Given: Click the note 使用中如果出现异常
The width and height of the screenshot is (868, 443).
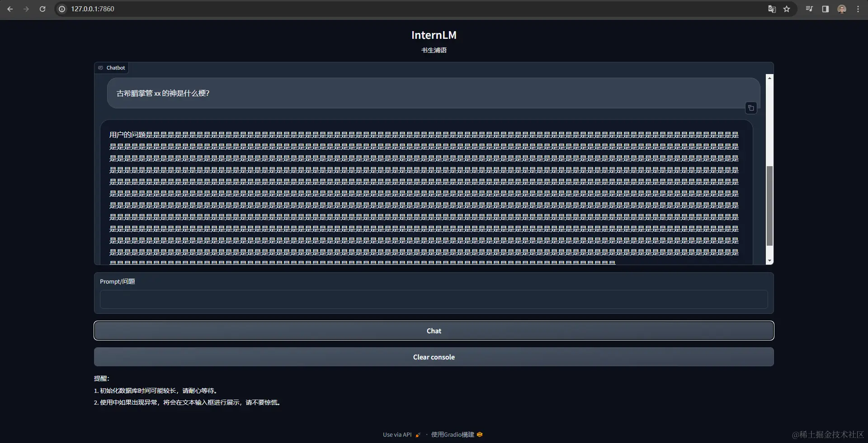Looking at the screenshot, I should [188, 402].
